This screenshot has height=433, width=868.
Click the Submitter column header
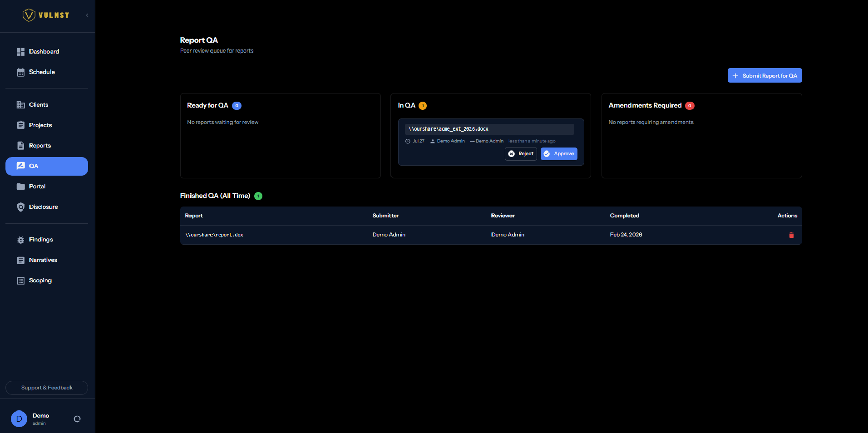pyautogui.click(x=385, y=216)
